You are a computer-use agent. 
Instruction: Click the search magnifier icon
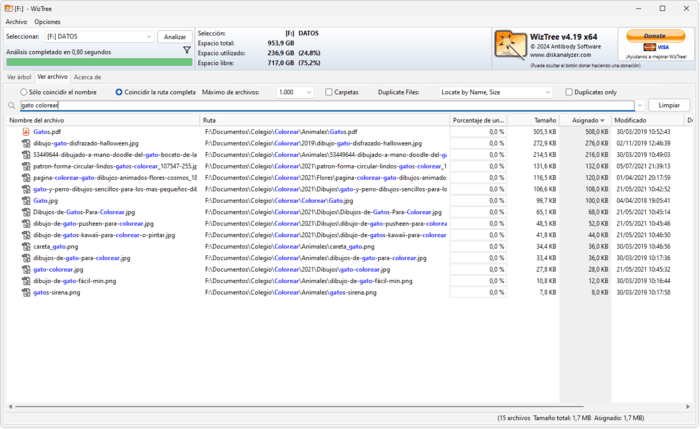(12, 105)
